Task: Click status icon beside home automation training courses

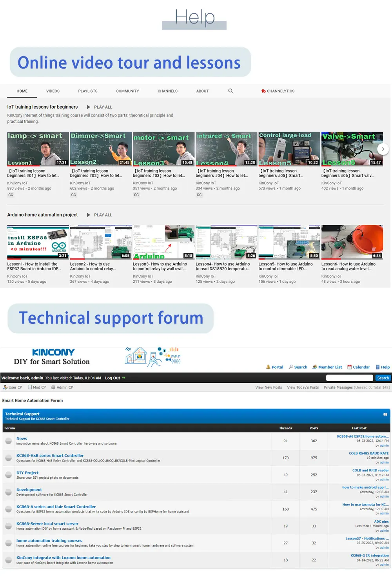Action: pyautogui.click(x=8, y=543)
